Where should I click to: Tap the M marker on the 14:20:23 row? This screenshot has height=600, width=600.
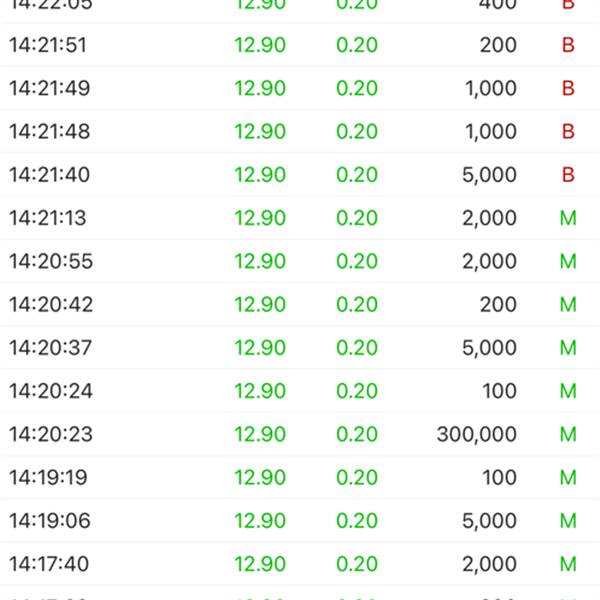pyautogui.click(x=568, y=434)
